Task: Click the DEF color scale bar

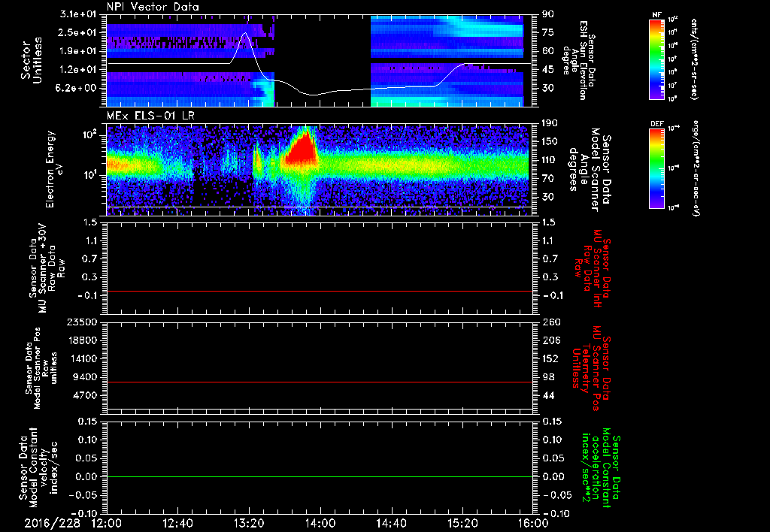Action: [657, 168]
